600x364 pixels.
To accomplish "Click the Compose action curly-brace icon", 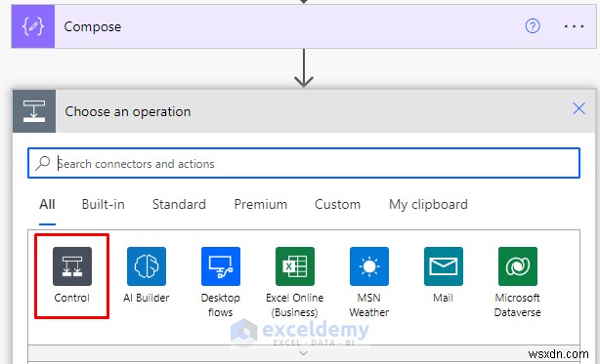I will click(33, 26).
